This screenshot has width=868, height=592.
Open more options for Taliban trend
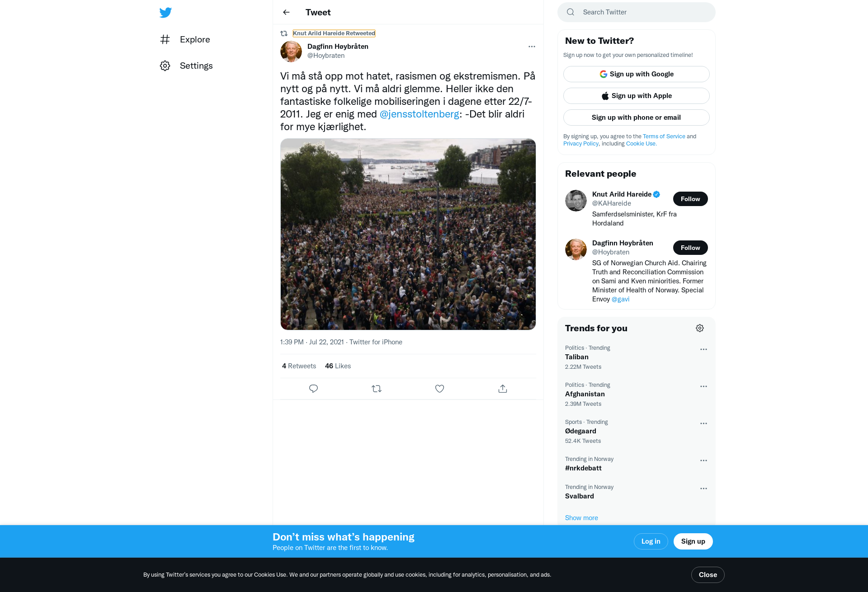click(x=703, y=349)
